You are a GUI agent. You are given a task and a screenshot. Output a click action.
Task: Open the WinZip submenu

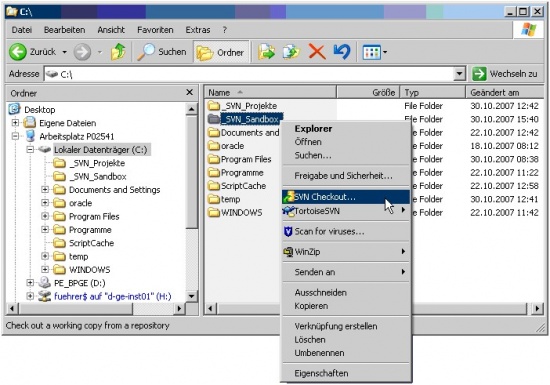coord(346,252)
